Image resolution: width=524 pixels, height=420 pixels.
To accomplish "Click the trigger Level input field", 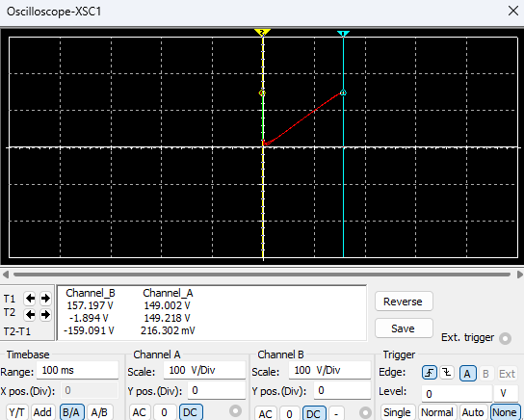I will (x=457, y=394).
